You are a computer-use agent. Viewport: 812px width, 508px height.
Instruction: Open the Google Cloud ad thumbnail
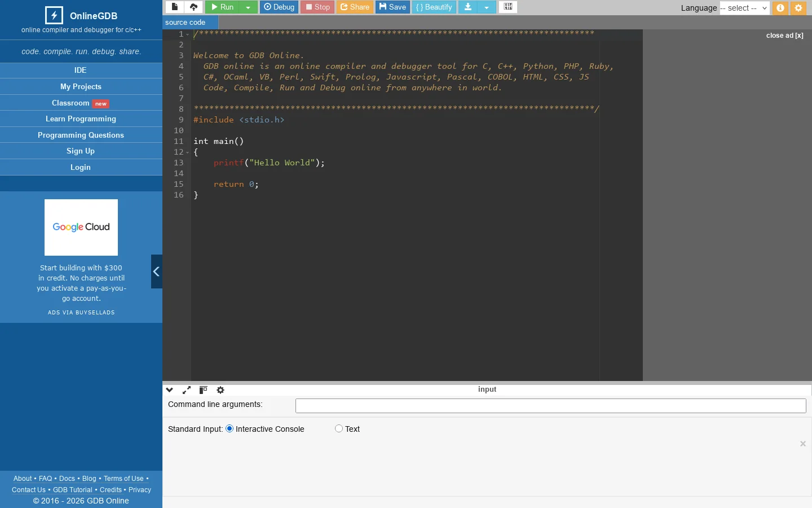tap(81, 227)
